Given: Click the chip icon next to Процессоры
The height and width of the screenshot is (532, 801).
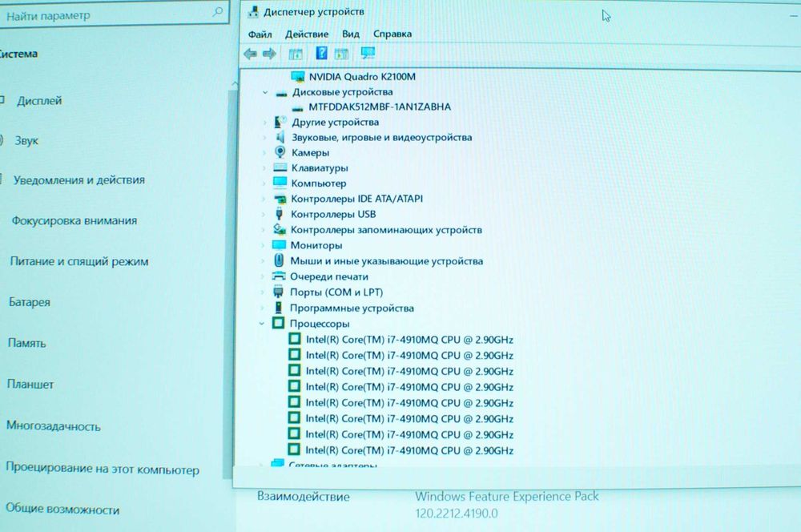Looking at the screenshot, I should coord(278,323).
